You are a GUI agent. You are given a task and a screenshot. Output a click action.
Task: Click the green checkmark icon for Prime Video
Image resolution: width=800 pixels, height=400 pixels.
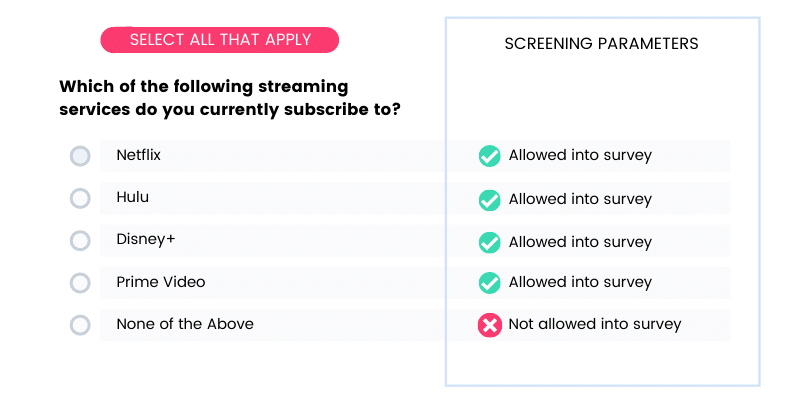tap(489, 283)
